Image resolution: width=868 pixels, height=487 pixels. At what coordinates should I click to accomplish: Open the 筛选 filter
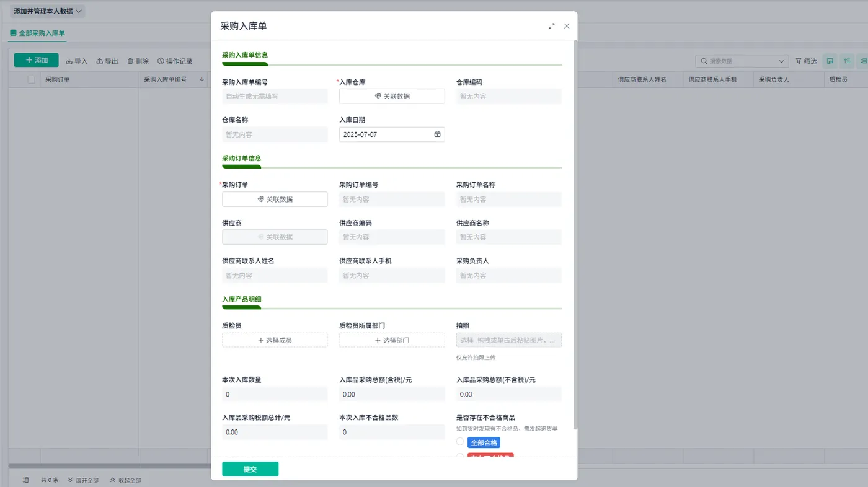[806, 61]
